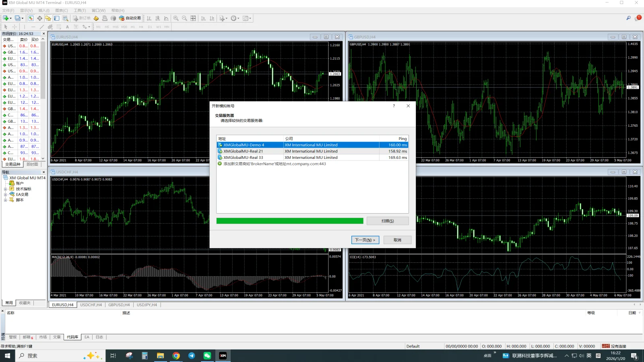Expand the 脚本 node in Navigator
644x362 pixels.
tap(6, 200)
